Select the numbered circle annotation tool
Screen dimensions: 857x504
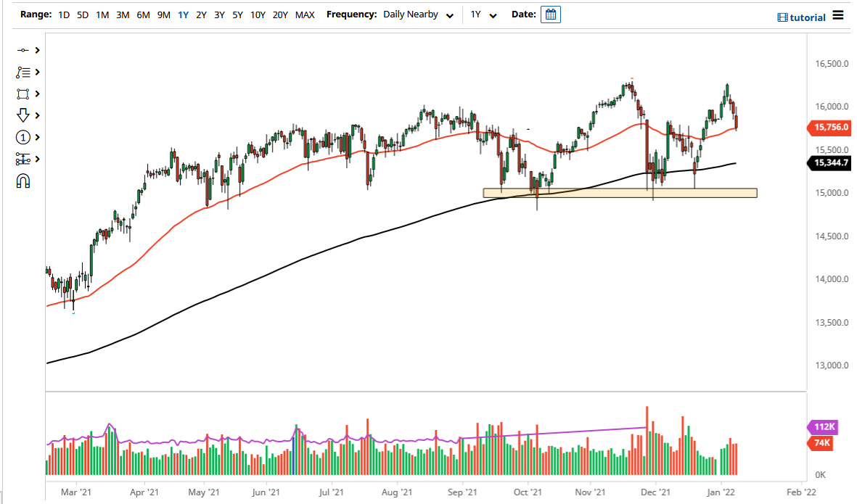(x=23, y=137)
